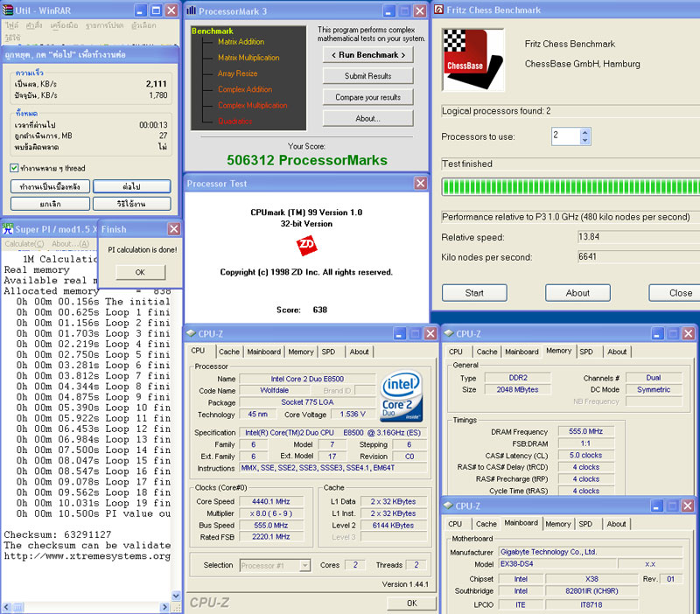Minimize the CPU-Z CPU tab window
The width and height of the screenshot is (700, 614).
[x=400, y=333]
